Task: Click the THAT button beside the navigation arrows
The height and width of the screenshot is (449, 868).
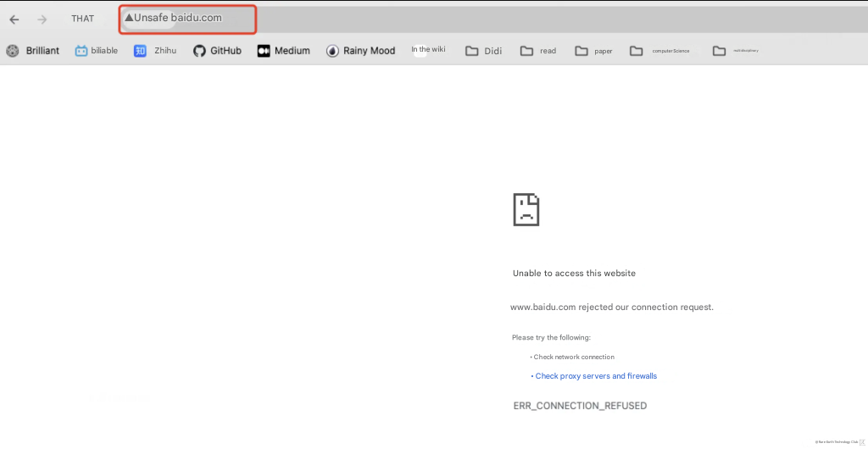Action: click(x=82, y=19)
